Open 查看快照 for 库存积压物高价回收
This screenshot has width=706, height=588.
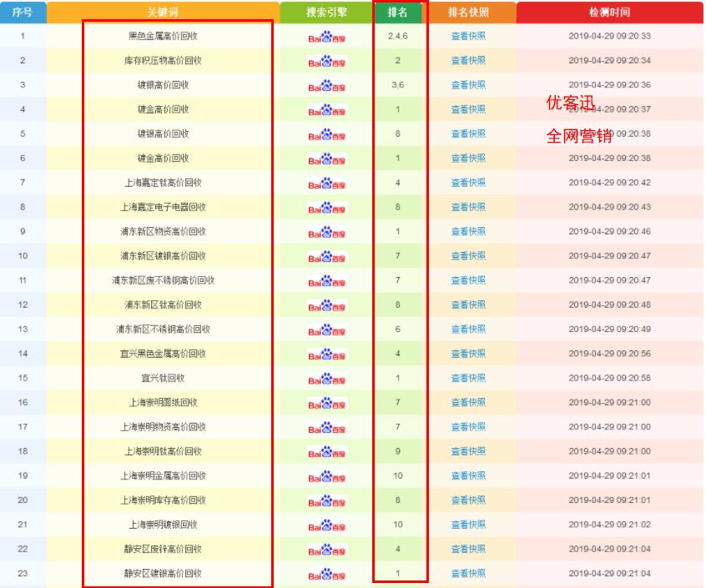(x=468, y=60)
